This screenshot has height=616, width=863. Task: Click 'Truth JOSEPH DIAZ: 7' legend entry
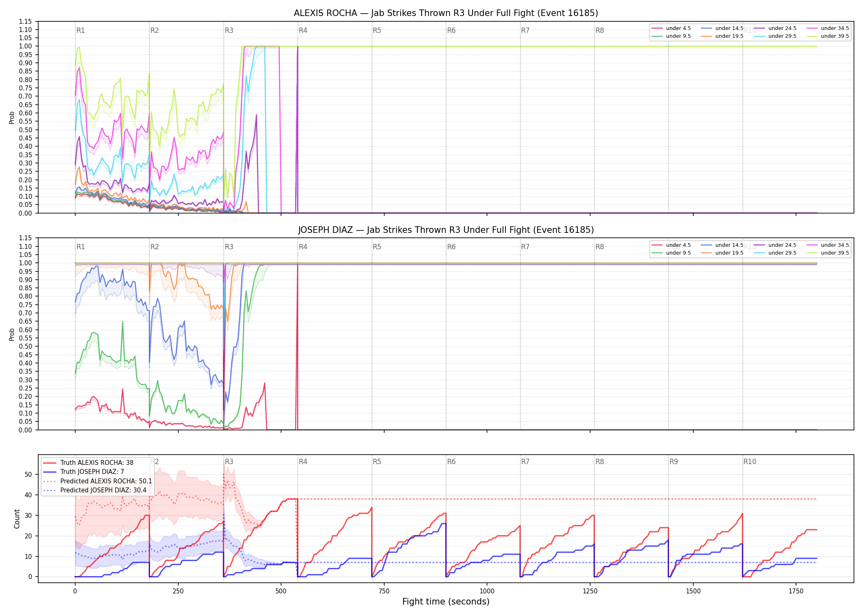84,472
